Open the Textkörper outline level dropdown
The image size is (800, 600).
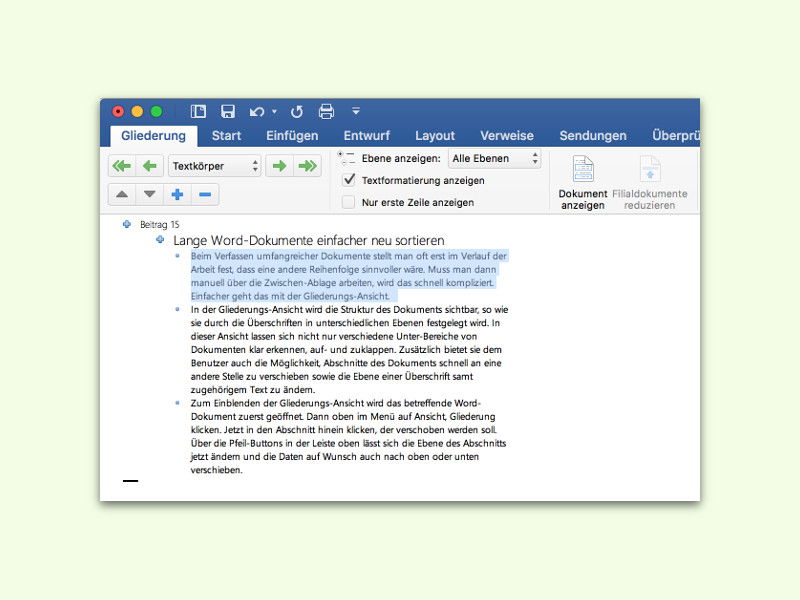pos(215,166)
